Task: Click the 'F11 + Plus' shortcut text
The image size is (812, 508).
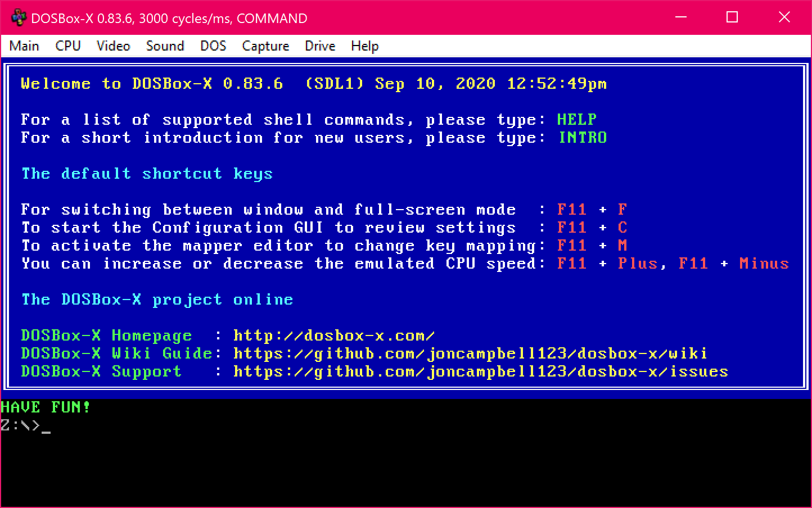Action: tap(607, 264)
